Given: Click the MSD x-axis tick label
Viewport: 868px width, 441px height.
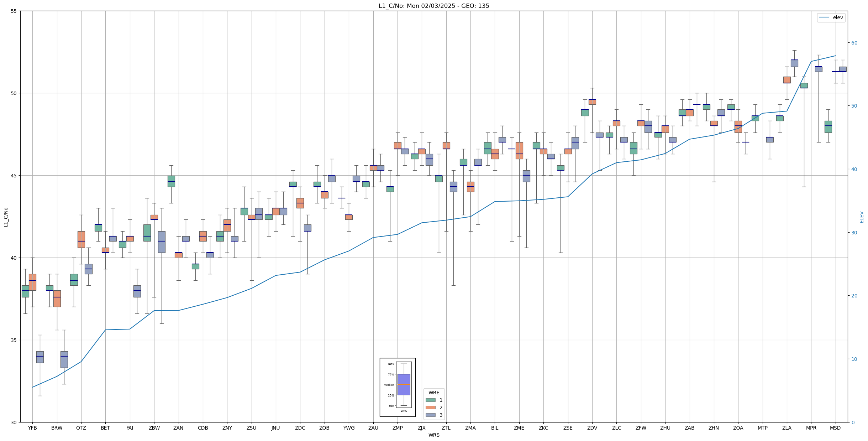Looking at the screenshot, I should click(x=835, y=428).
